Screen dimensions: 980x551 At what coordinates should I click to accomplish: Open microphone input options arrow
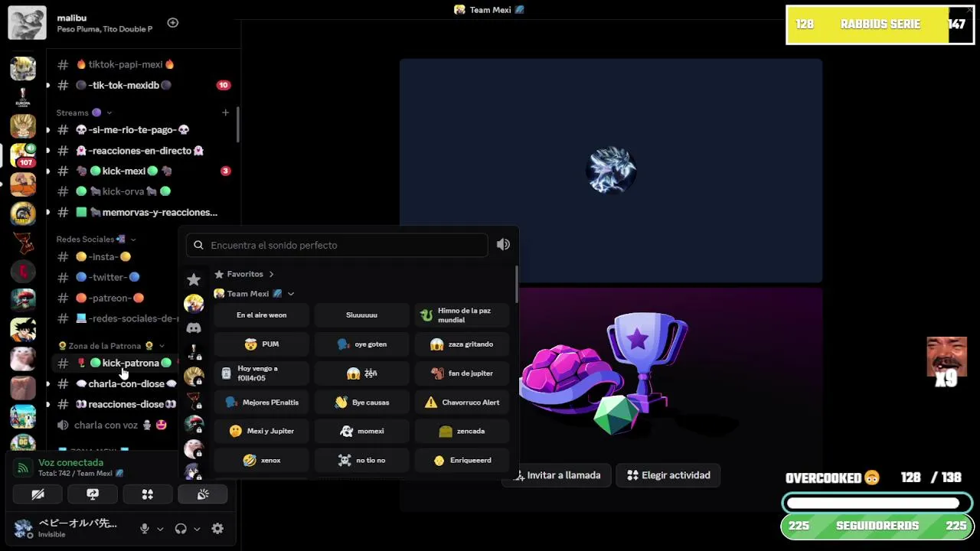(x=160, y=529)
